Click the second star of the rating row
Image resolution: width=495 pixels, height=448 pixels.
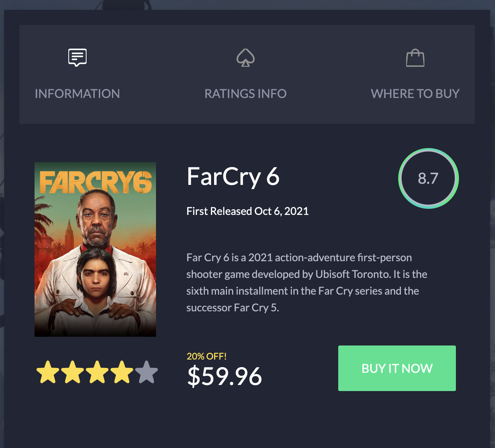[x=72, y=372]
